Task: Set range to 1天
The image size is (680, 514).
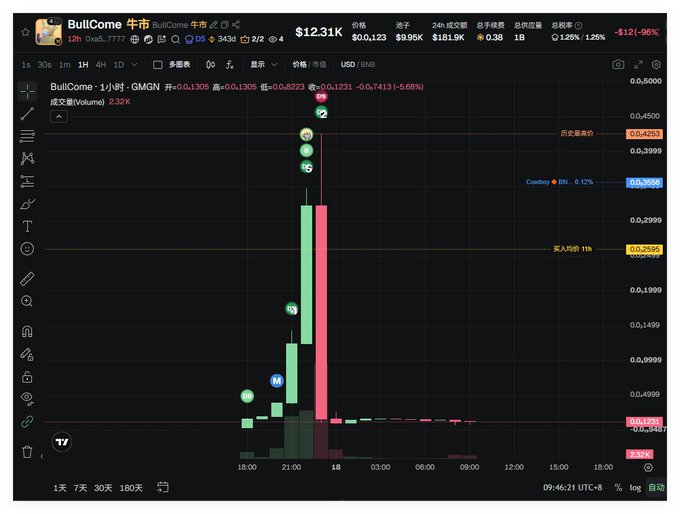Action: coord(60,488)
